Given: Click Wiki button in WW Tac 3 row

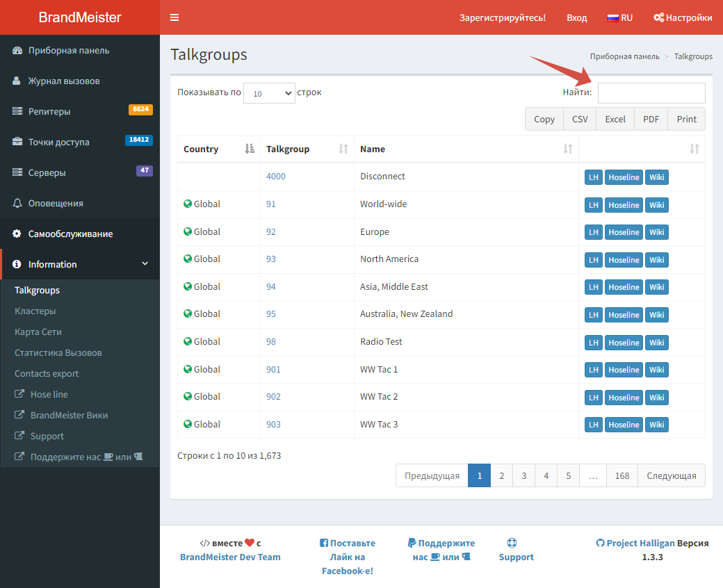Looking at the screenshot, I should click(x=656, y=425).
